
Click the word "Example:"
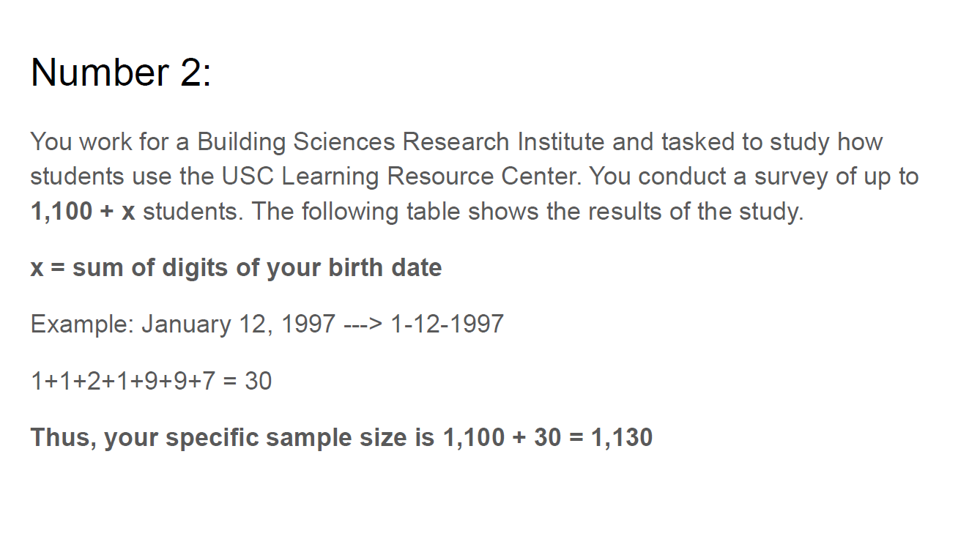pos(82,324)
